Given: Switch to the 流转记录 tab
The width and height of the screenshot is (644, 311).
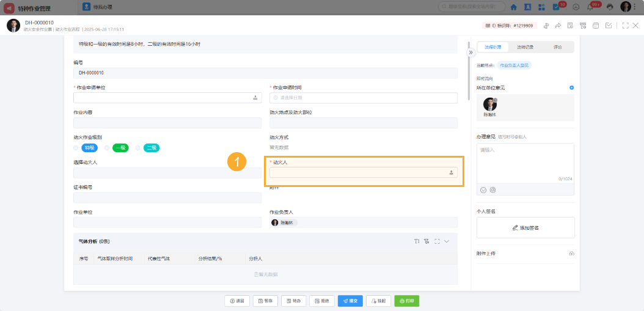Looking at the screenshot, I should 525,47.
